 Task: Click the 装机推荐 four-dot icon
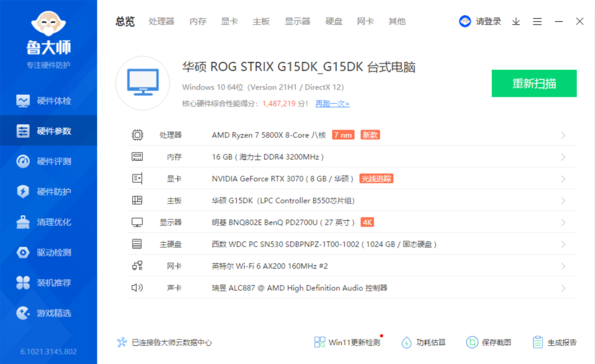click(x=23, y=283)
